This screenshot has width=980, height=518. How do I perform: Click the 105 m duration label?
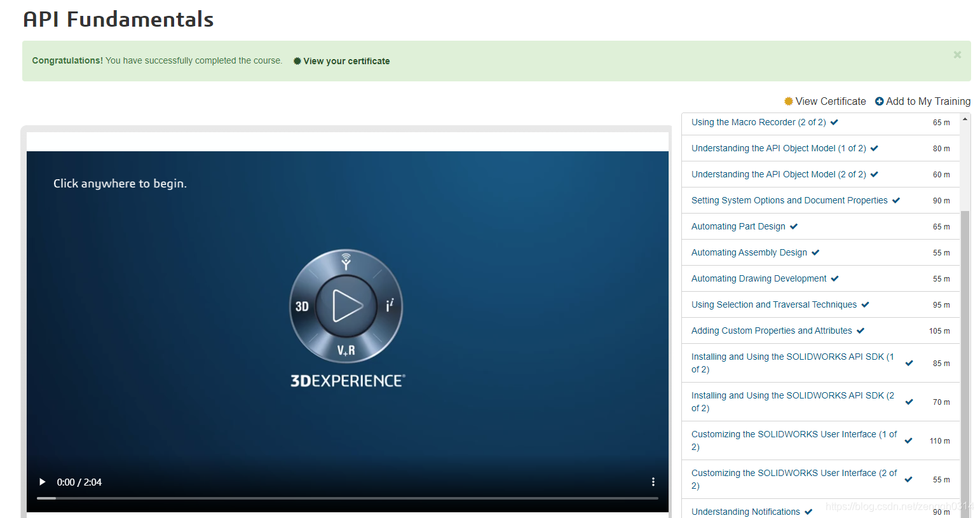939,331
